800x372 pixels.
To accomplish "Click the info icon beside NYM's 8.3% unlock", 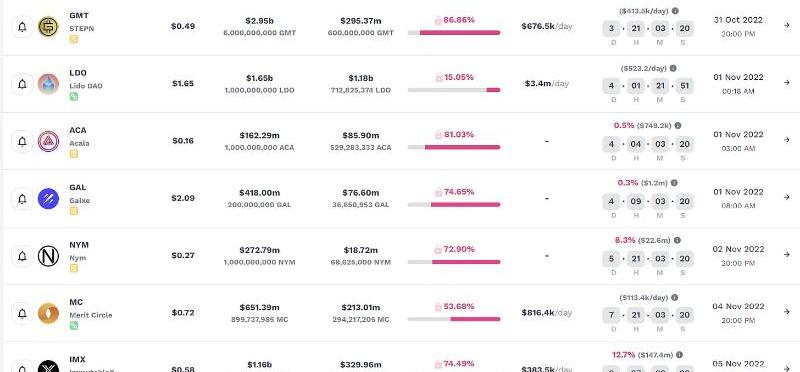I will pyautogui.click(x=677, y=240).
